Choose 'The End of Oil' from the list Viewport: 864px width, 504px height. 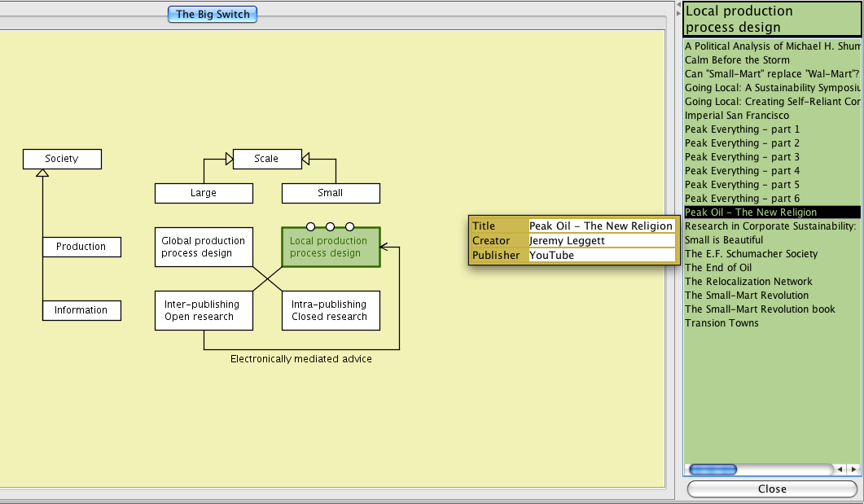pos(718,268)
